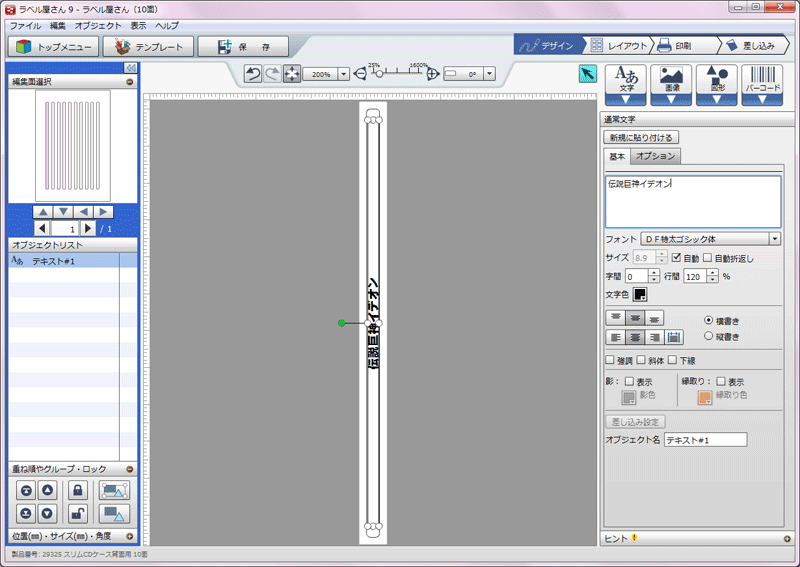Click the zoom in plus icon

click(x=433, y=74)
